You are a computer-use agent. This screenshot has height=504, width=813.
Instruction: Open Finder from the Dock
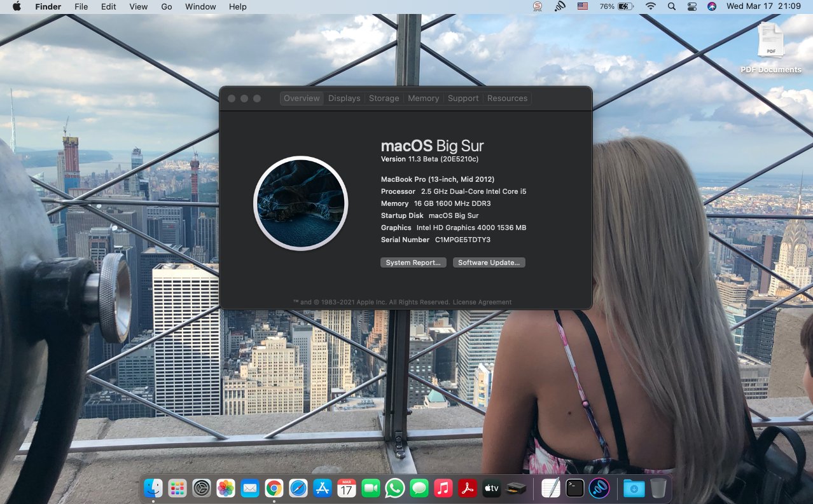(153, 488)
